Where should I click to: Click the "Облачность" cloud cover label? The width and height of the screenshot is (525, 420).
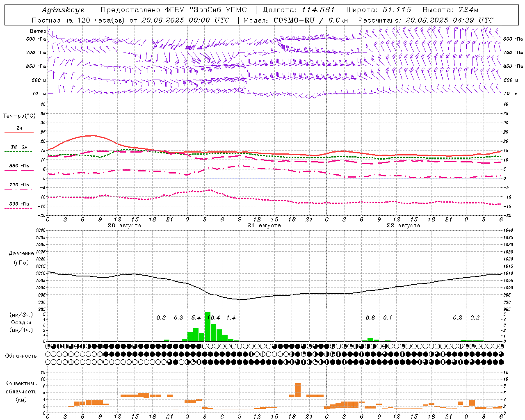(21, 356)
